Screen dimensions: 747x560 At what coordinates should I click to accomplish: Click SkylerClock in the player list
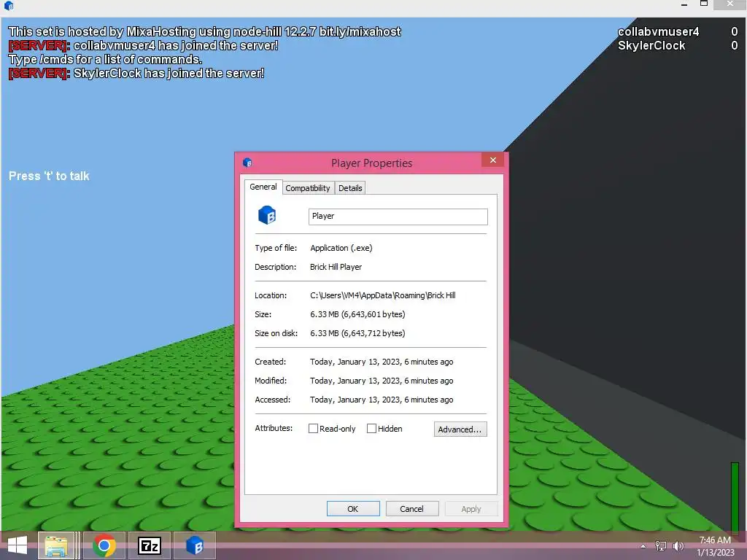651,46
